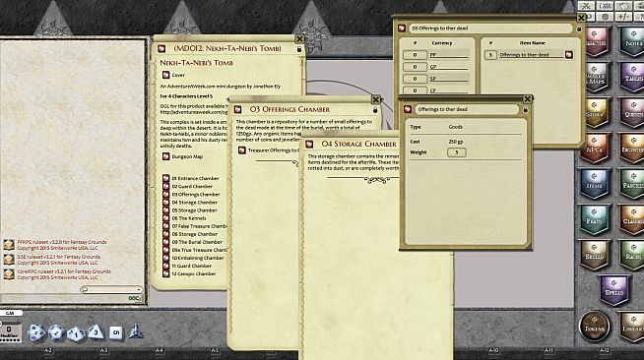The height and width of the screenshot is (360, 644).
Task: Toggle lock on the parcel window
Action: click(579, 29)
